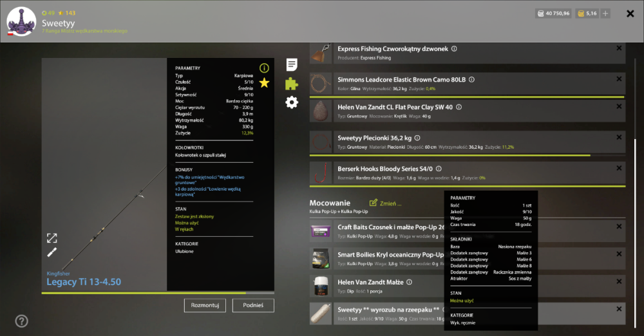Click Rozmontuj button
Screen dimensions: 644x336
[x=205, y=305]
